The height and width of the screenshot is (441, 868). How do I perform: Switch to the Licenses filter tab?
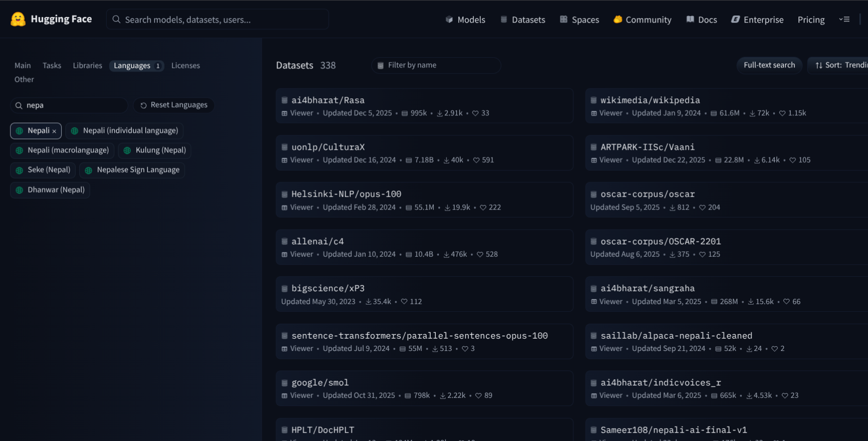tap(185, 65)
